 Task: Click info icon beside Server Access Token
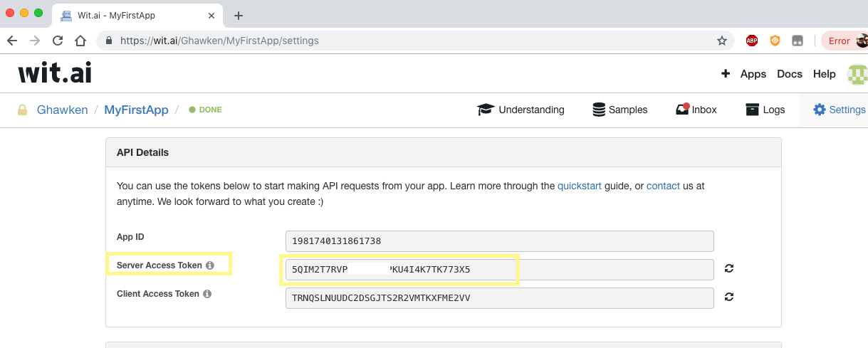pyautogui.click(x=209, y=265)
